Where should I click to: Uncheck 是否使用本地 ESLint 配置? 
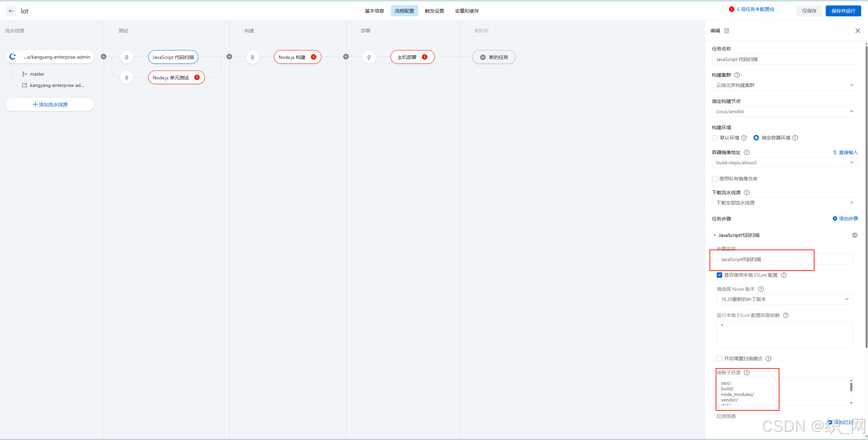[719, 275]
